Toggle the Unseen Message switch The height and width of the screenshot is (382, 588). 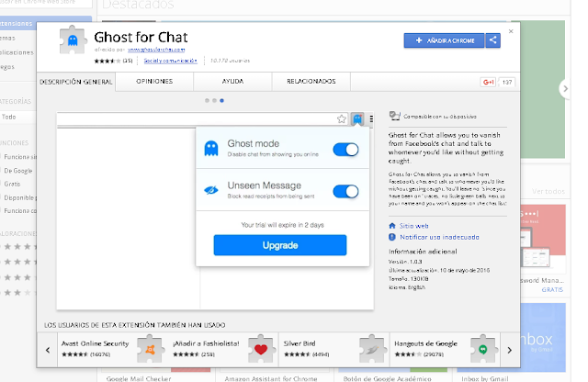point(345,192)
